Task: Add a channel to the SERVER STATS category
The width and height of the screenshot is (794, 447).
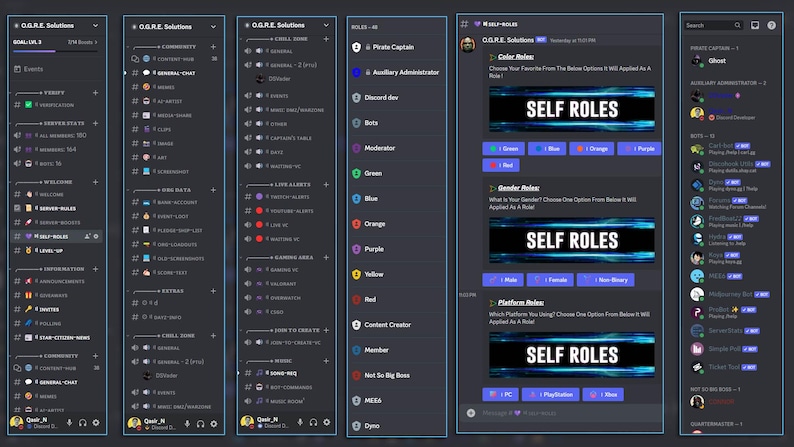Action: click(x=95, y=123)
